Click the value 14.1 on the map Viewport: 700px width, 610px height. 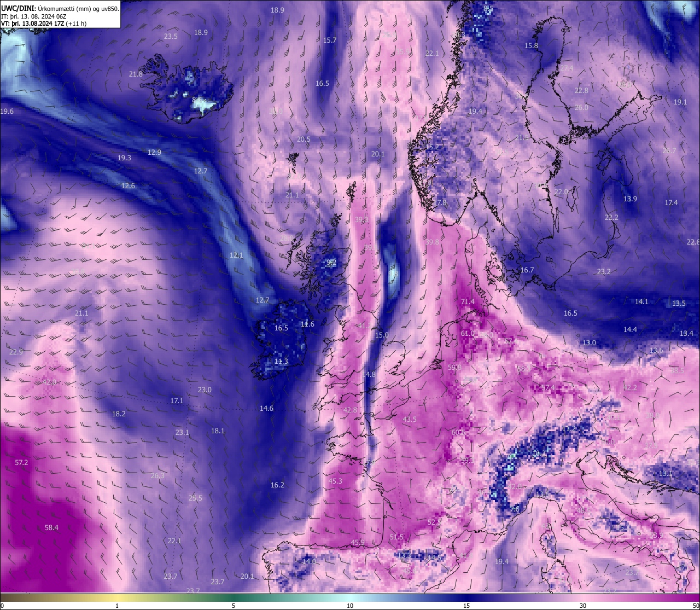point(641,301)
